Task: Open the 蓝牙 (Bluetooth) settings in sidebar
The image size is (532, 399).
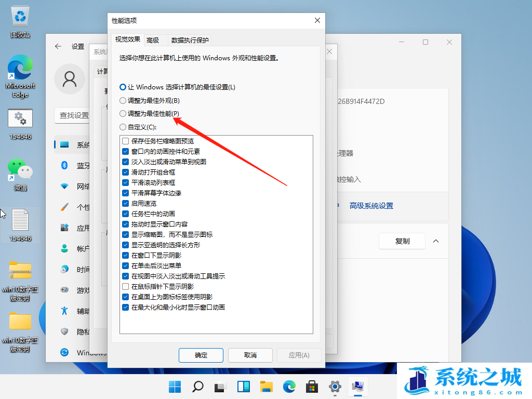Action: coord(63,166)
